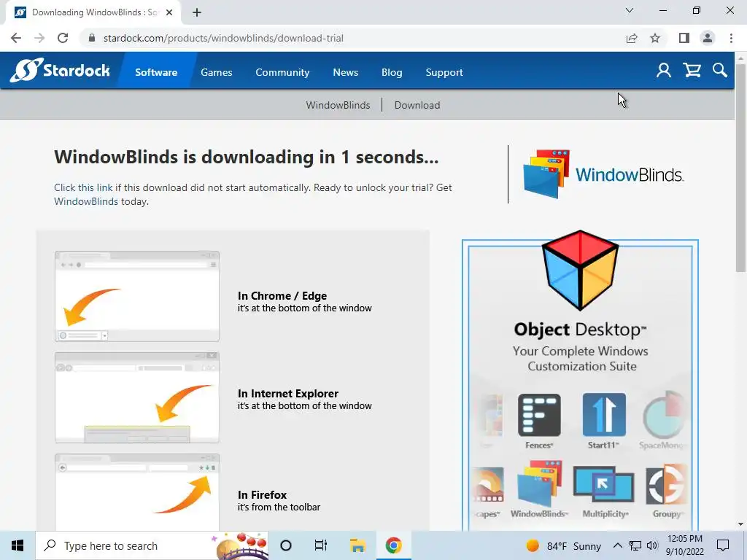
Task: Click the WindowBlinds product logo
Action: [x=603, y=174]
